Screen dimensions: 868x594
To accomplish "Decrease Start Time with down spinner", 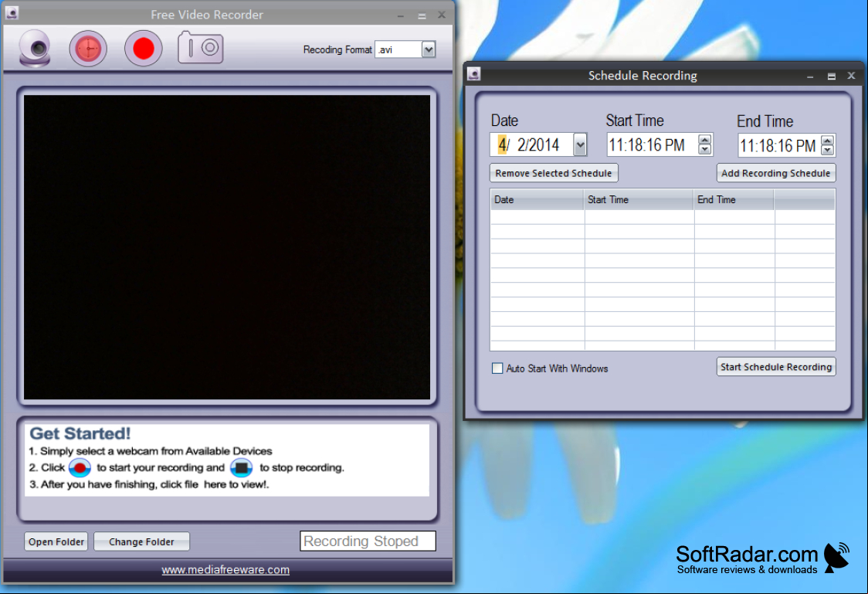I will [705, 150].
